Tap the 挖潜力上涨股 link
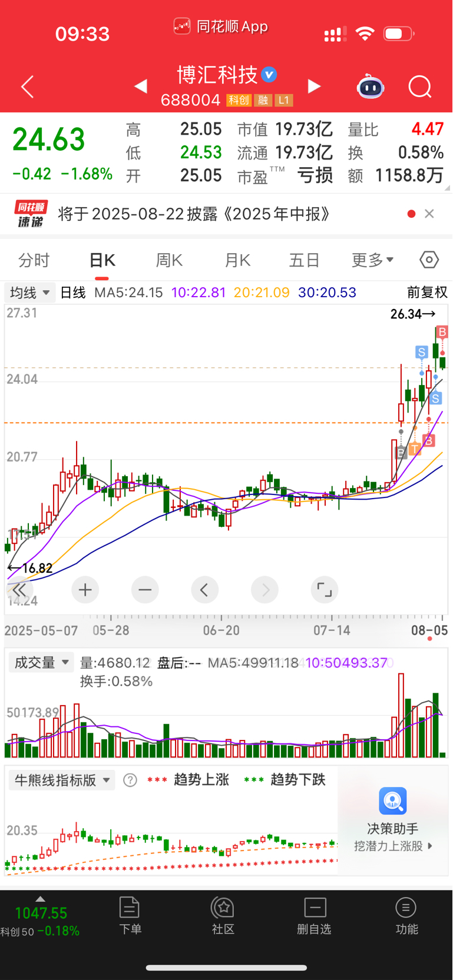Viewport: 453px width, 980px height. coord(394,846)
